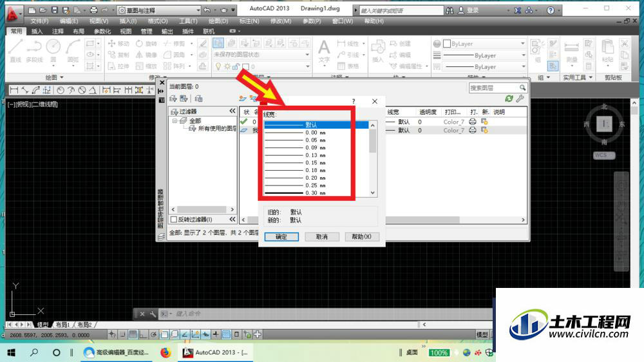644x362 pixels.
Task: Click the lineweight list scrollbar down arrow
Action: (372, 193)
